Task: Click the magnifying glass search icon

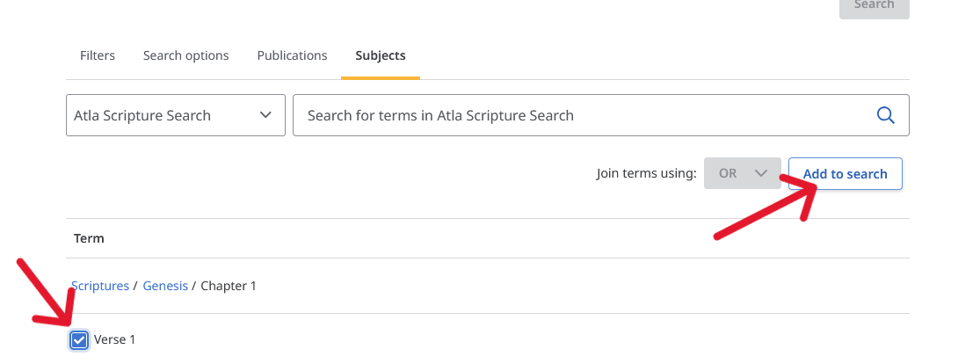Action: (x=886, y=115)
